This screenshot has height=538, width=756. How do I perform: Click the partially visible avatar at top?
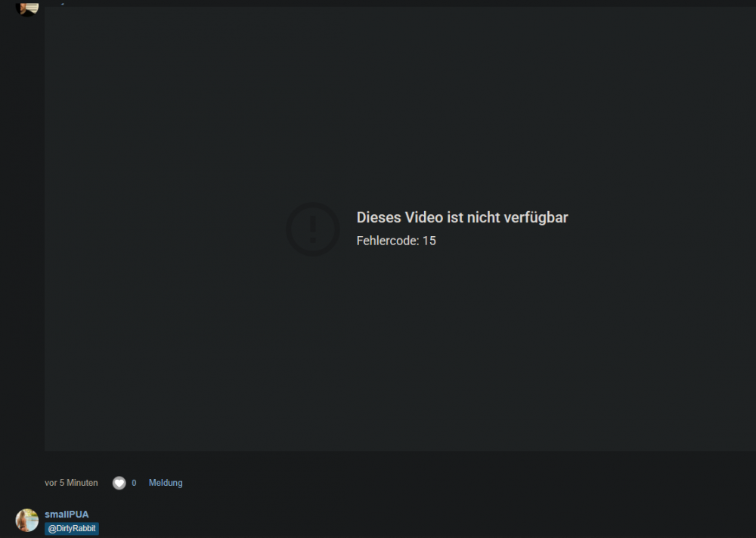(x=27, y=7)
